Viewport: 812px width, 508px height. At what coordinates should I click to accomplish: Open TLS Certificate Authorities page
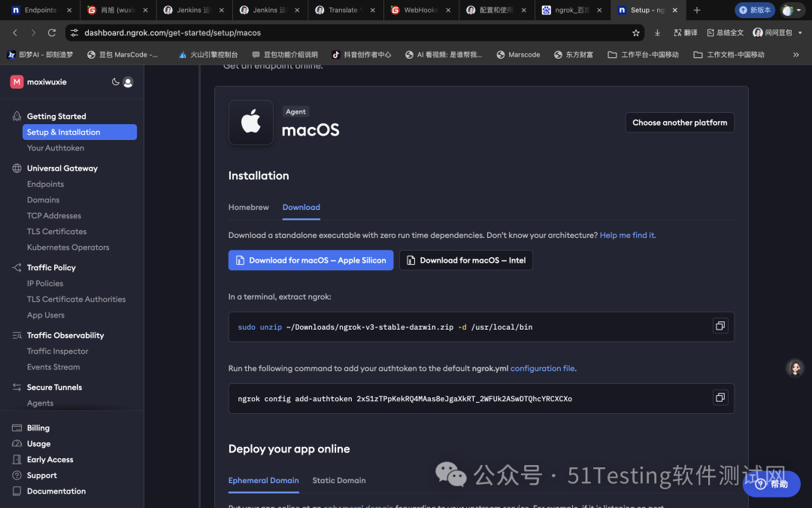tap(76, 299)
